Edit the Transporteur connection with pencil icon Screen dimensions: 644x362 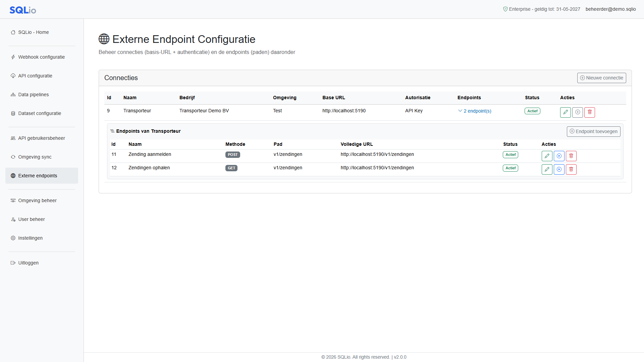pos(566,112)
